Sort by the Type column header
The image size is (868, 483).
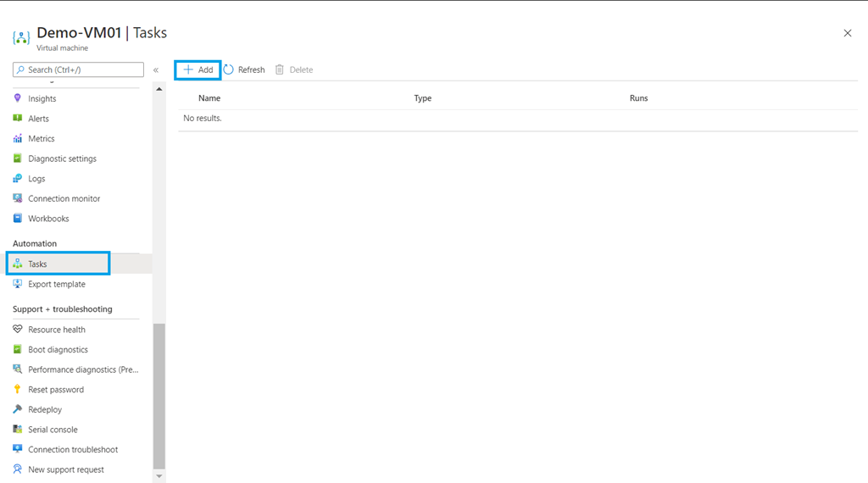pyautogui.click(x=423, y=98)
